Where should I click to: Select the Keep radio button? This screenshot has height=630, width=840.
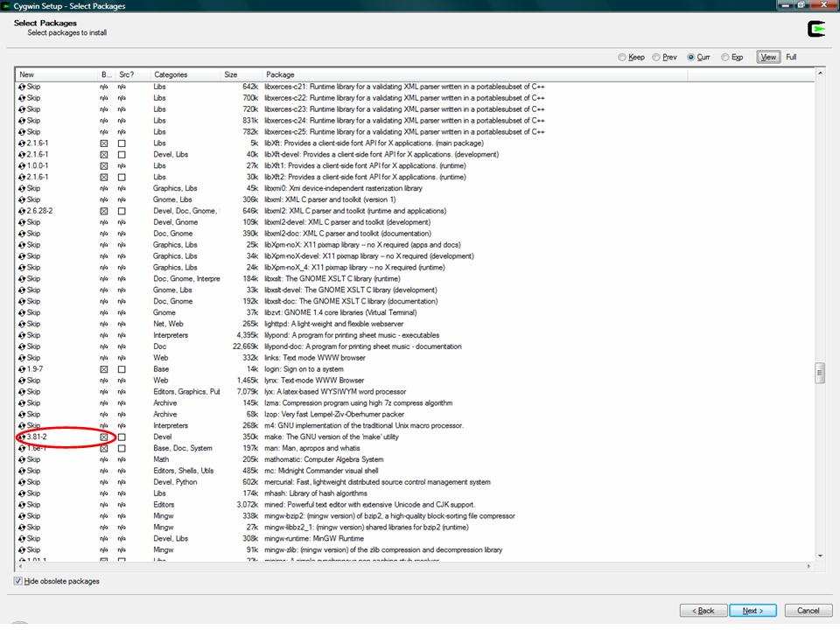point(622,58)
